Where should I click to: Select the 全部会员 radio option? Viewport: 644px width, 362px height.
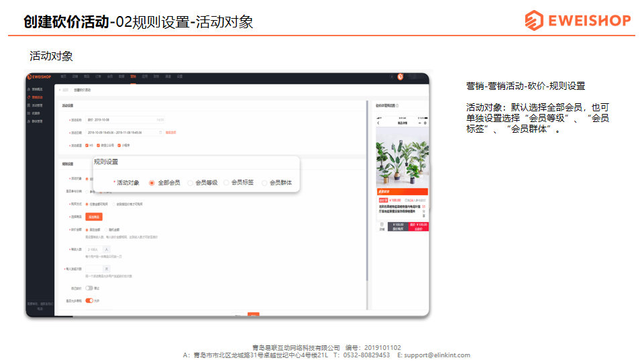[152, 183]
